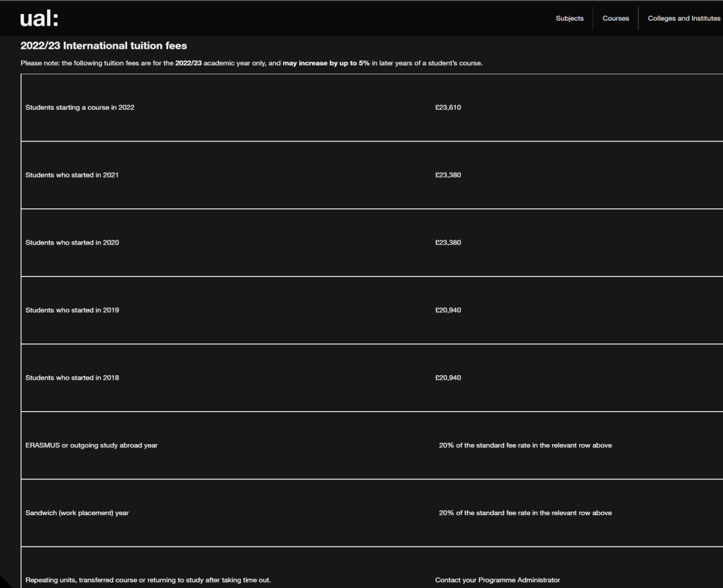
Task: Click the £20,940 fee for 2019 starters
Action: [x=448, y=310]
